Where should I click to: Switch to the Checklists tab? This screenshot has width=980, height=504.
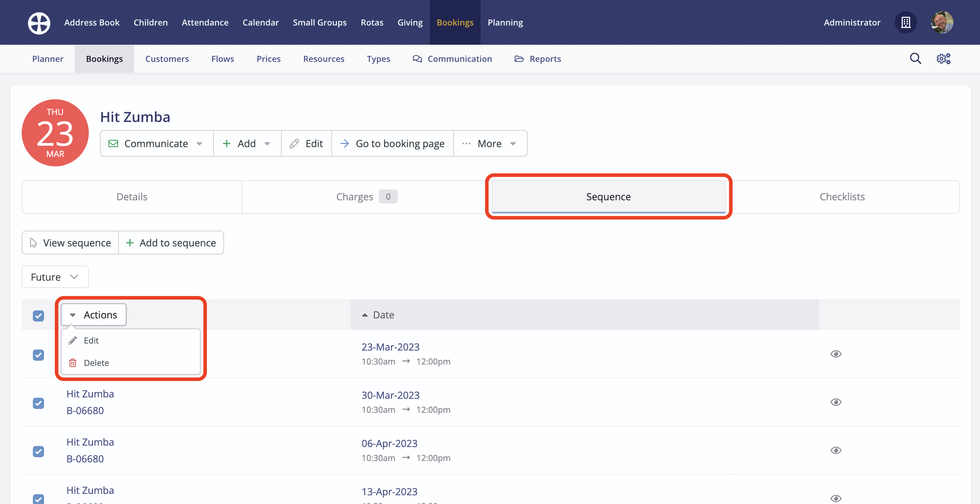click(842, 197)
